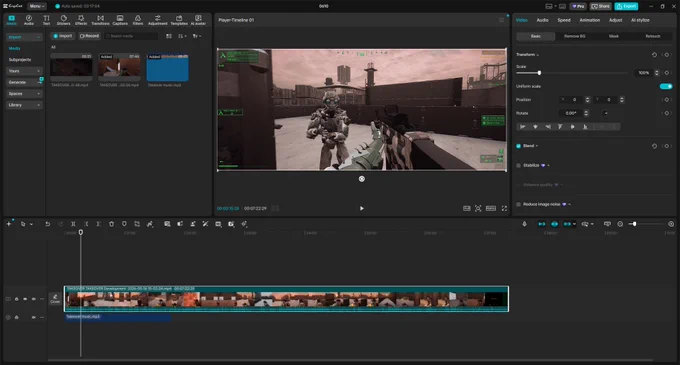
Task: Click the microphone voiceover icon above timeline
Action: 524,224
